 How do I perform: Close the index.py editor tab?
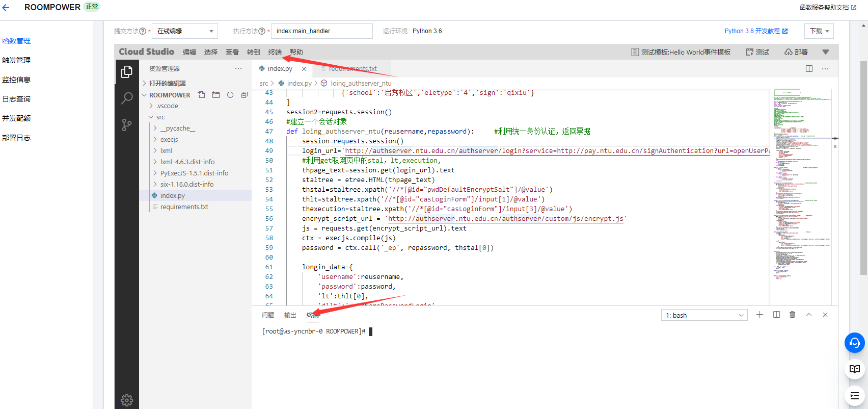pyautogui.click(x=304, y=68)
